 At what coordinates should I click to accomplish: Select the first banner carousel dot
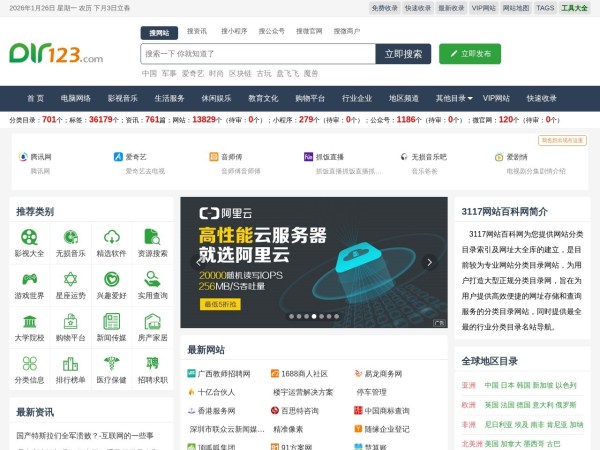point(292,316)
